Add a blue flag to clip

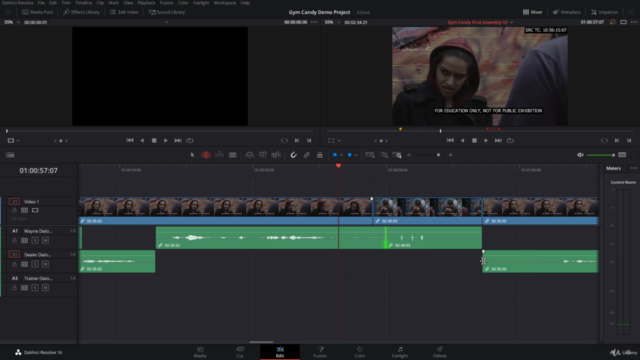coord(335,155)
